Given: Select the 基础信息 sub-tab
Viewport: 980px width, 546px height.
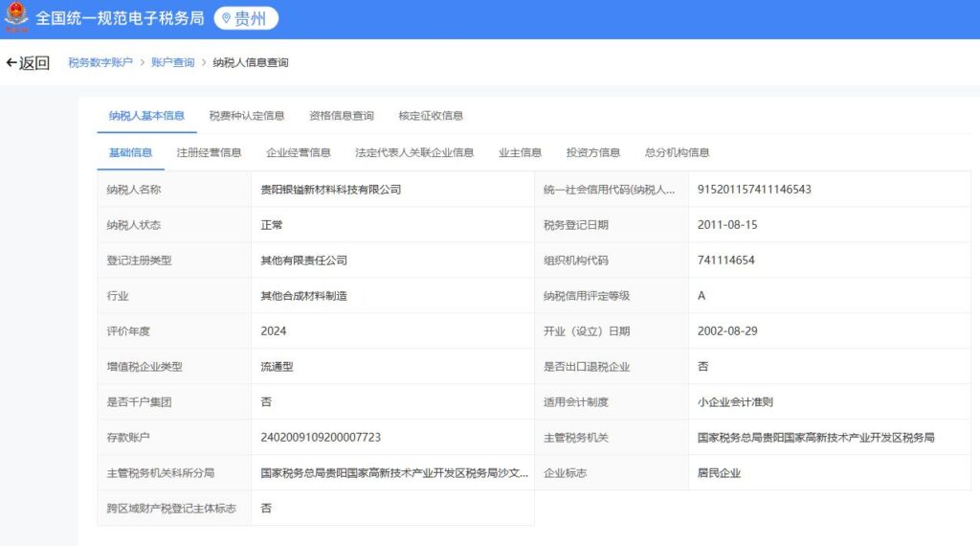Looking at the screenshot, I should [130, 152].
